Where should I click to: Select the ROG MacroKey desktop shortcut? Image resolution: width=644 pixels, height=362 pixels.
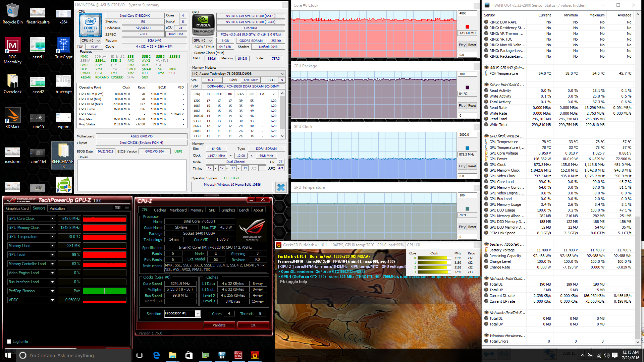point(12,50)
